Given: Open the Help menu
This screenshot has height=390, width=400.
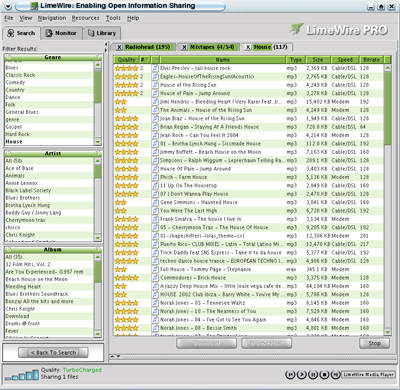Looking at the screenshot, I should 133,18.
